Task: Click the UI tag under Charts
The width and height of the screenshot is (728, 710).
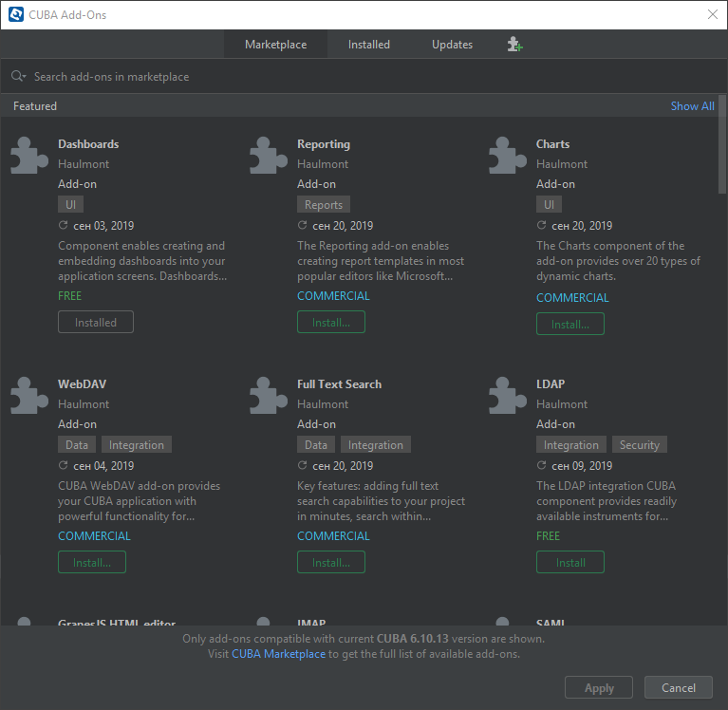Action: point(549,204)
